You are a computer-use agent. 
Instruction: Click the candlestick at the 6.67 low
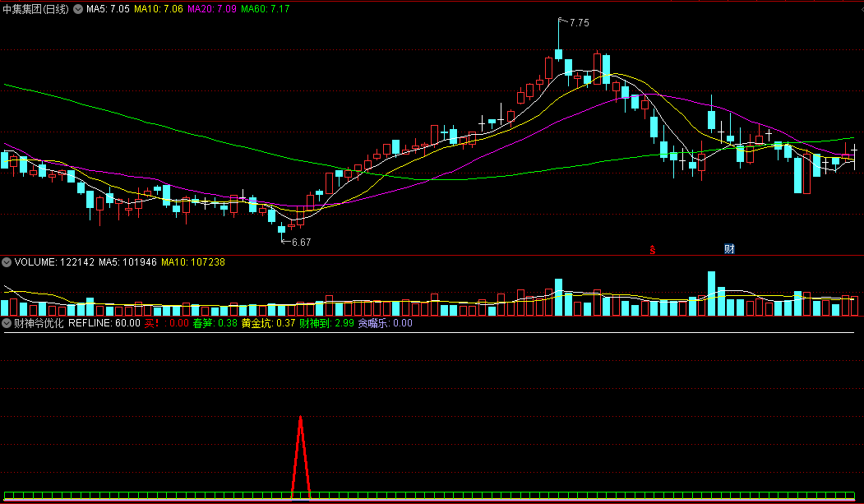tap(282, 229)
